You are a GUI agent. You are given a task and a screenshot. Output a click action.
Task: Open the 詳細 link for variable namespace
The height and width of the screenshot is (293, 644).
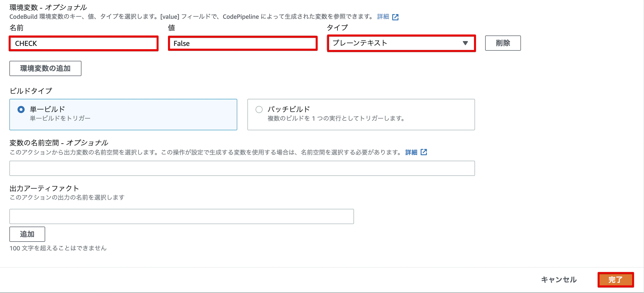tap(411, 152)
